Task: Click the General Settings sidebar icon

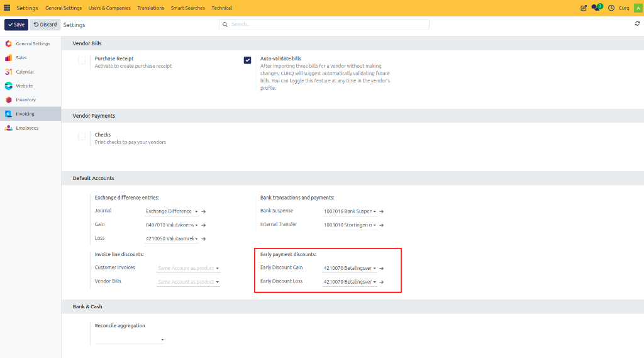Action: tap(9, 43)
